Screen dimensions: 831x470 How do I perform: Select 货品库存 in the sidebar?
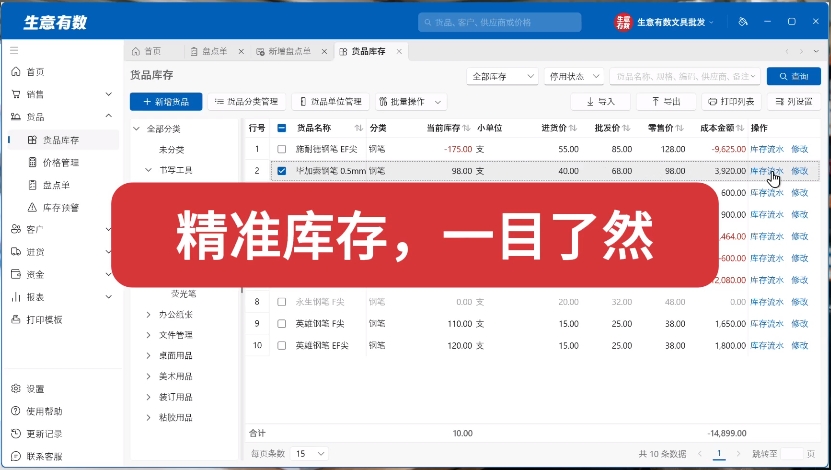coord(61,140)
